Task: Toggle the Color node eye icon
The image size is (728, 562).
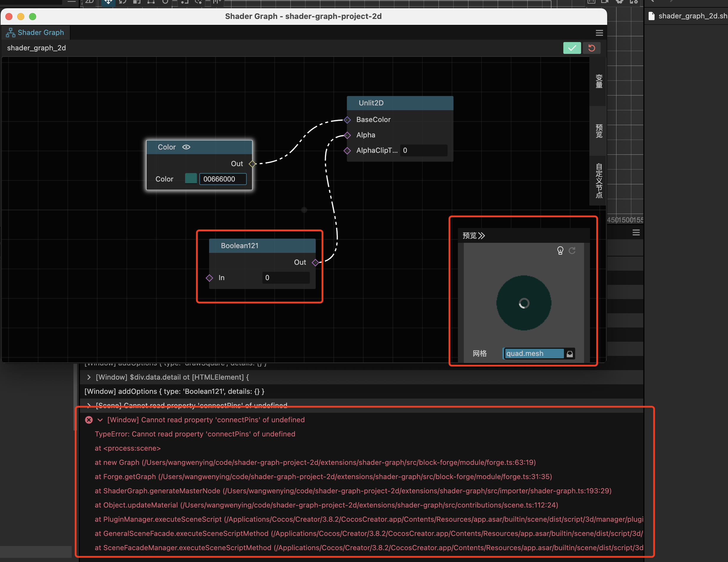Action: tap(186, 147)
